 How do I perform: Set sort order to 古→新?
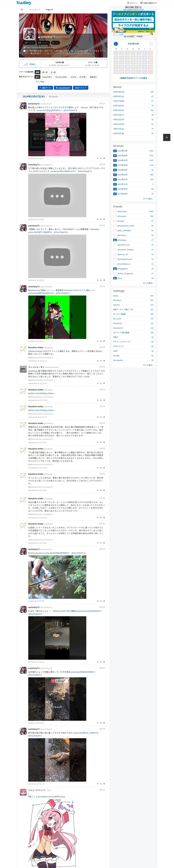point(53,72)
